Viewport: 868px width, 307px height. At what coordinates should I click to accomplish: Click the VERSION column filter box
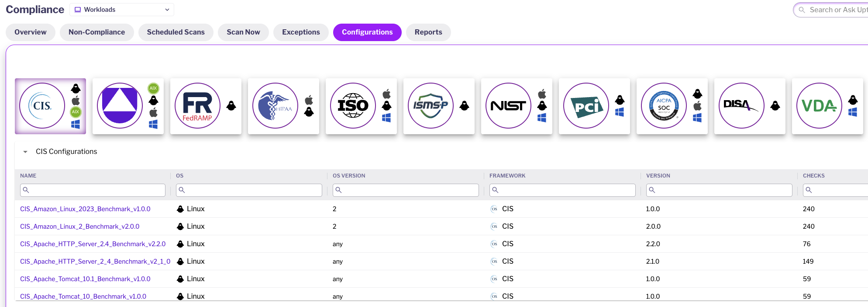coord(719,190)
